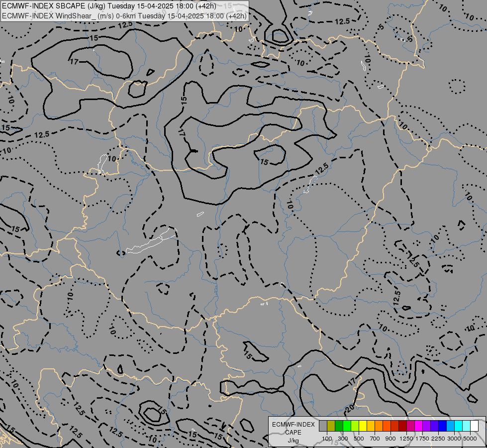Click the dark red legend swatch
This screenshot has width=487, height=448.
tap(403, 426)
